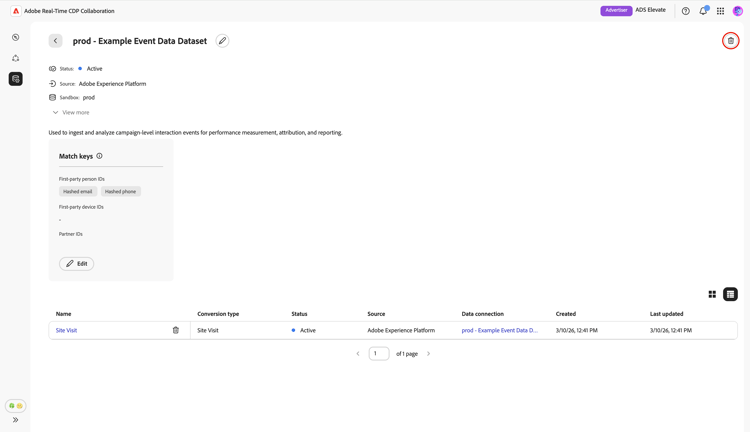Sort by the Source column header
This screenshot has height=432, width=750.
pos(376,314)
